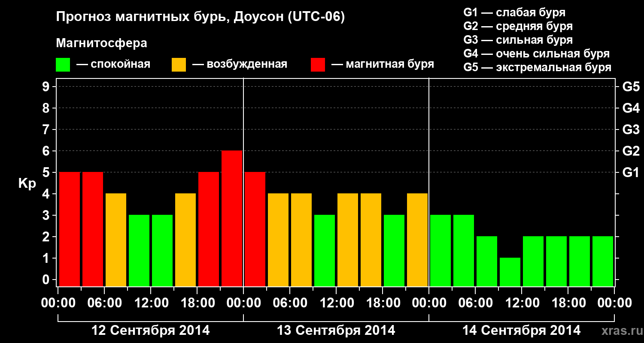Click the "G4" label on the right axis
Screen dimensions: 644x343
pos(631,108)
